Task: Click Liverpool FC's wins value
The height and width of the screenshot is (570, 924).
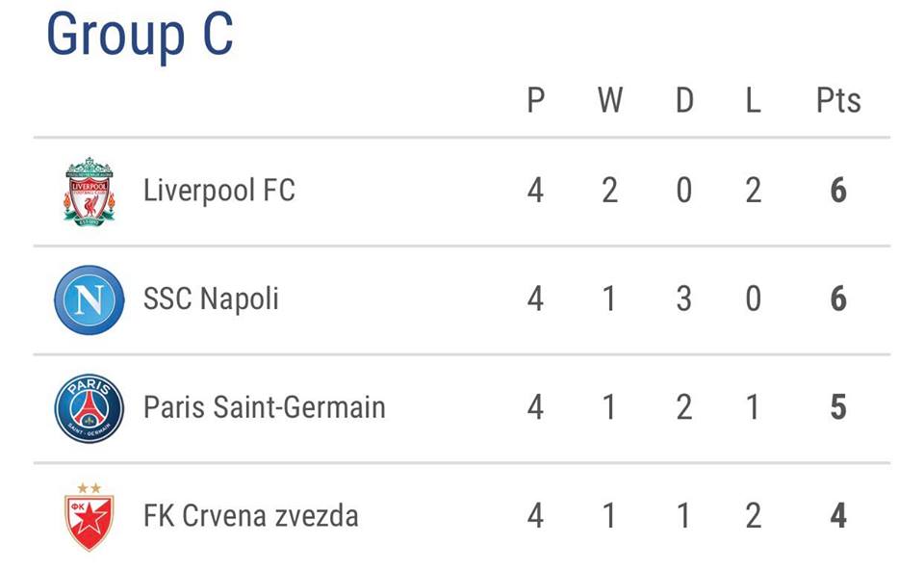Action: click(x=610, y=191)
